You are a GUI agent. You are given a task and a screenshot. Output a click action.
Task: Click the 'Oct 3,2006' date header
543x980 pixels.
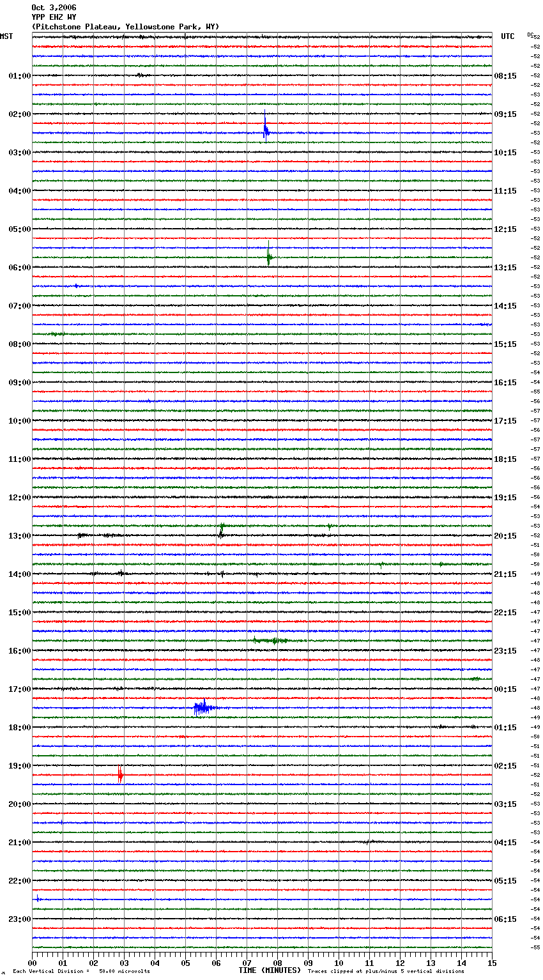click(54, 8)
